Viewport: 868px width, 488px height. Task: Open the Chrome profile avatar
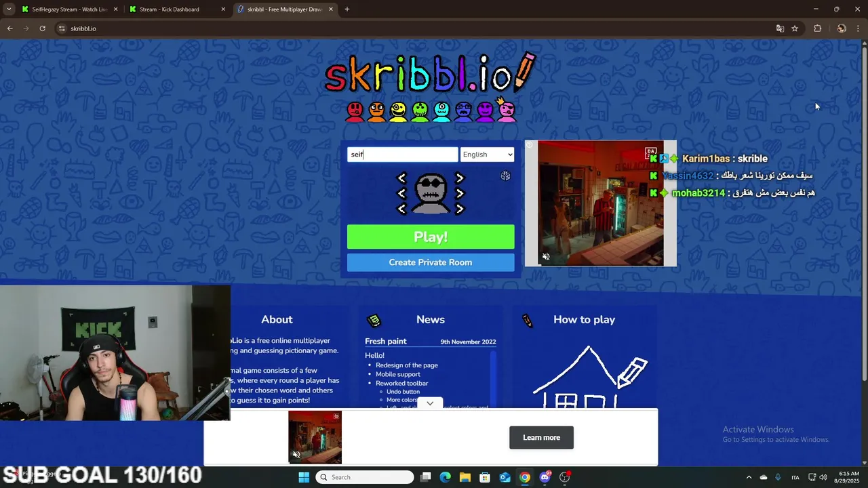[842, 28]
